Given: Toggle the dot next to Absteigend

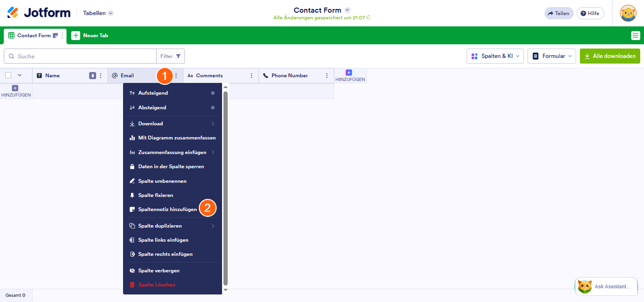Looking at the screenshot, I should click(x=213, y=108).
